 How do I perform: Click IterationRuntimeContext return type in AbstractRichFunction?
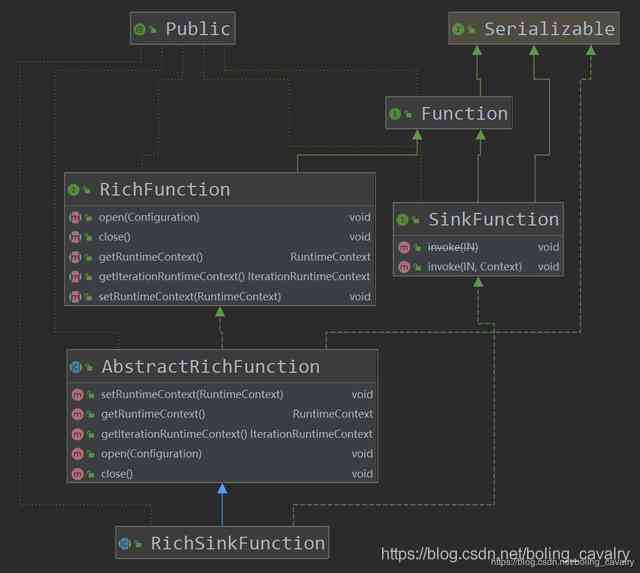point(311,434)
